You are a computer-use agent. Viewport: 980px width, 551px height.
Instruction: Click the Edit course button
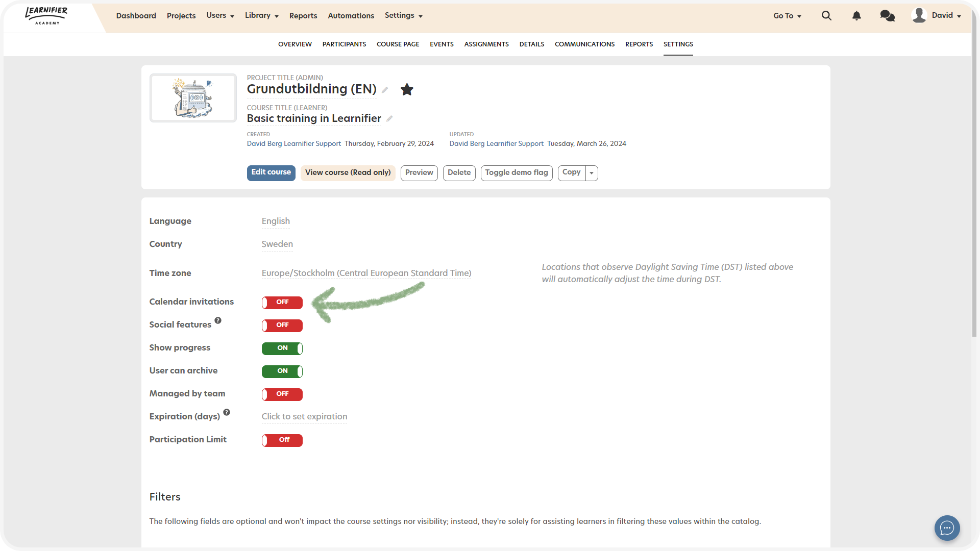(x=271, y=173)
